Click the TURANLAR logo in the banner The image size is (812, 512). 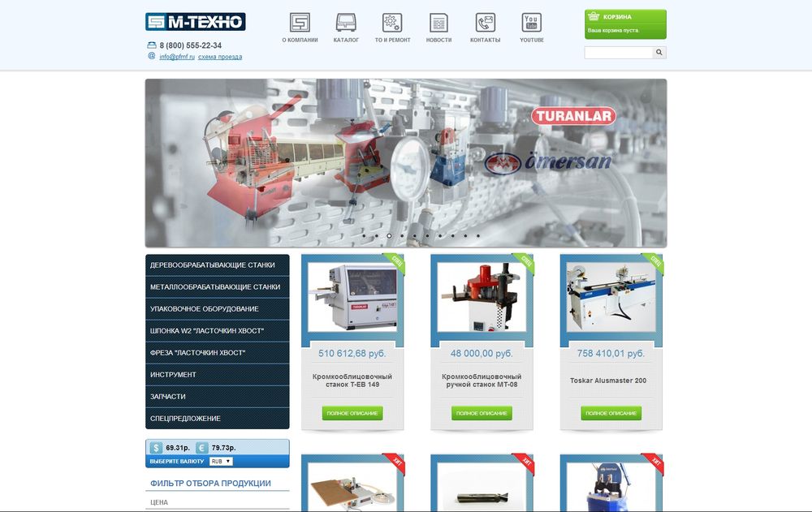pos(573,116)
